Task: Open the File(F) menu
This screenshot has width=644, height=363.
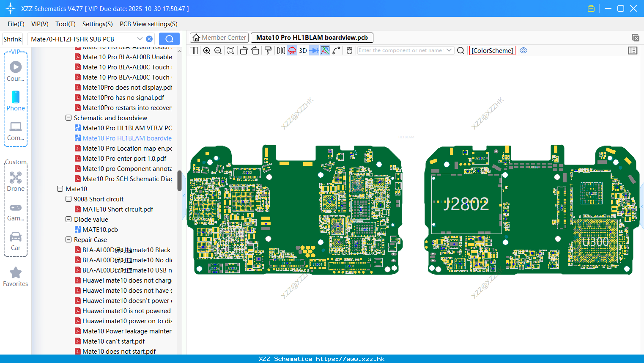Action: (x=16, y=24)
